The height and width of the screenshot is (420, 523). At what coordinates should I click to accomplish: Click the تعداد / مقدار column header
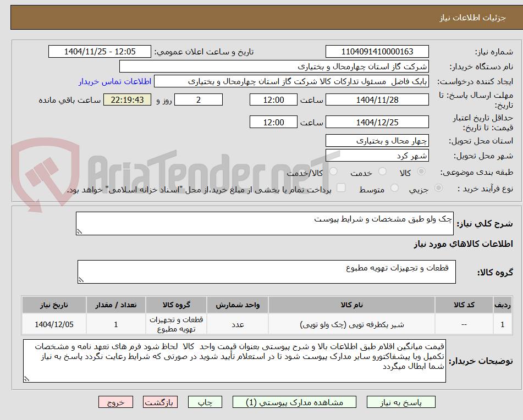(x=115, y=305)
